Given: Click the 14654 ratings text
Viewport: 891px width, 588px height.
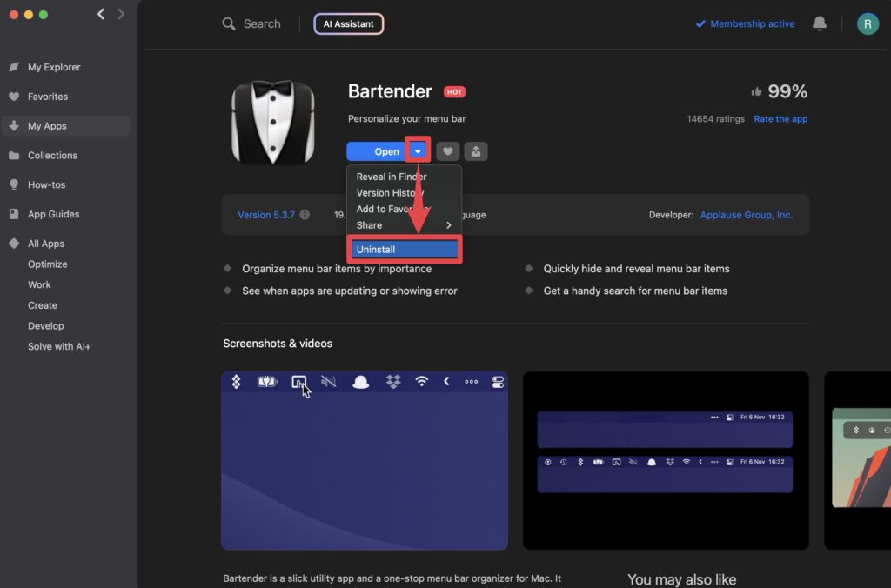Looking at the screenshot, I should [715, 119].
